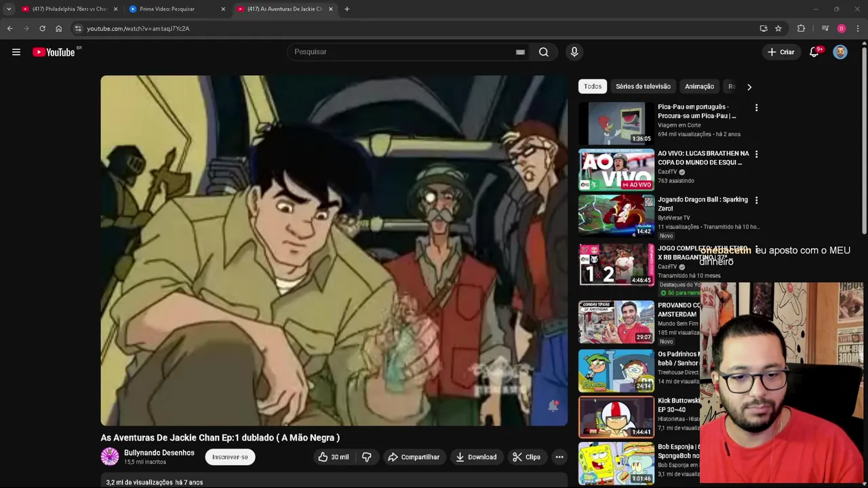Open the notifications bell
868x488 pixels.
[814, 52]
